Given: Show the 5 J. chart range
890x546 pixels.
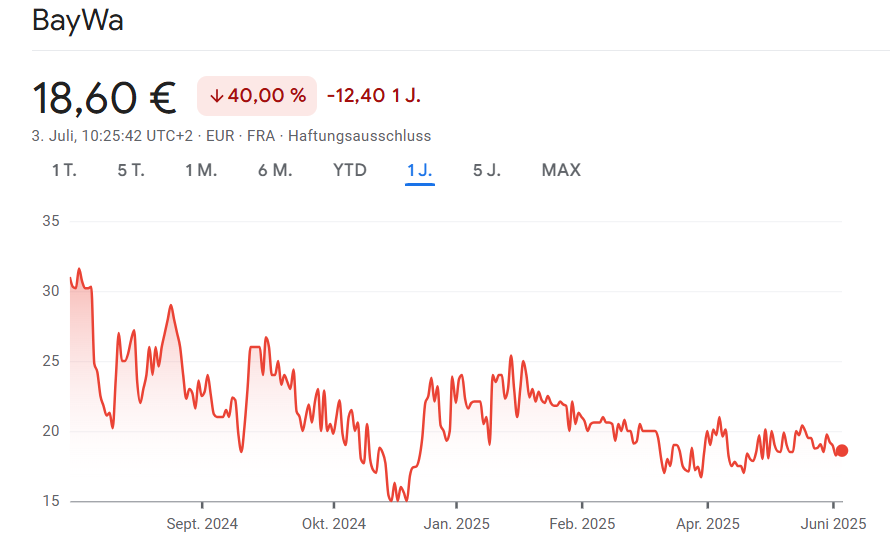Looking at the screenshot, I should point(486,170).
